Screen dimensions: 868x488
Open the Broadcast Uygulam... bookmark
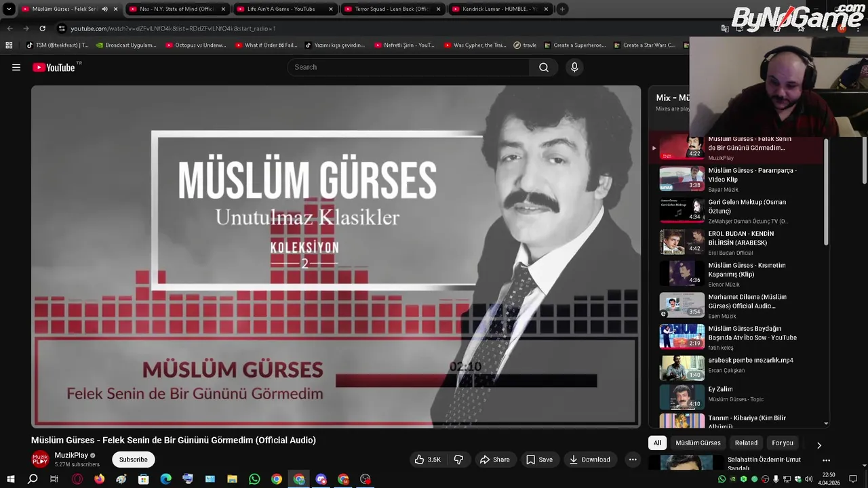coord(126,45)
